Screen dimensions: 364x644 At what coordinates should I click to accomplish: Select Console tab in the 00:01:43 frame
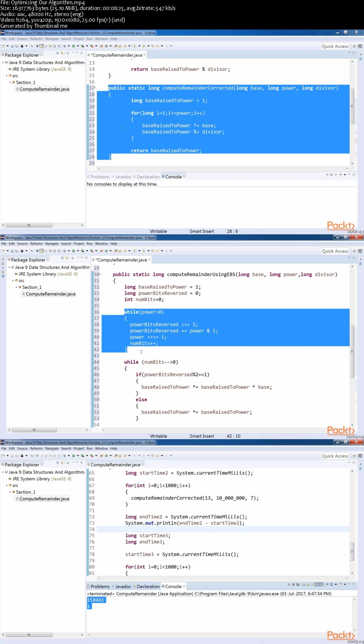(x=173, y=177)
